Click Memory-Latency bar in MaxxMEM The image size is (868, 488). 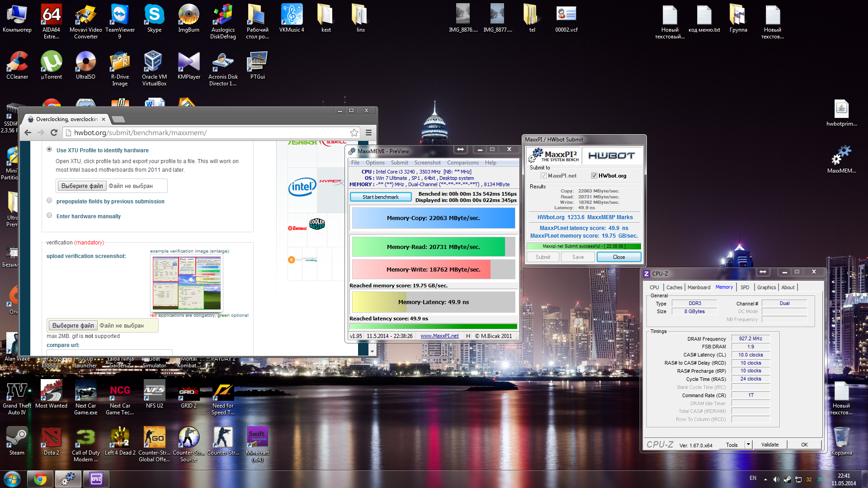433,302
